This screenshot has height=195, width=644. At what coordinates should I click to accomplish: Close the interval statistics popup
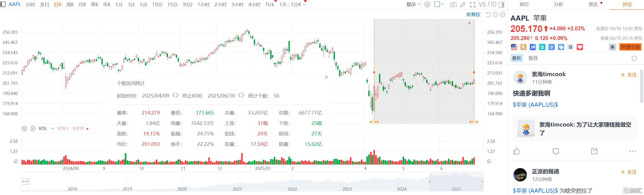tap(326, 77)
